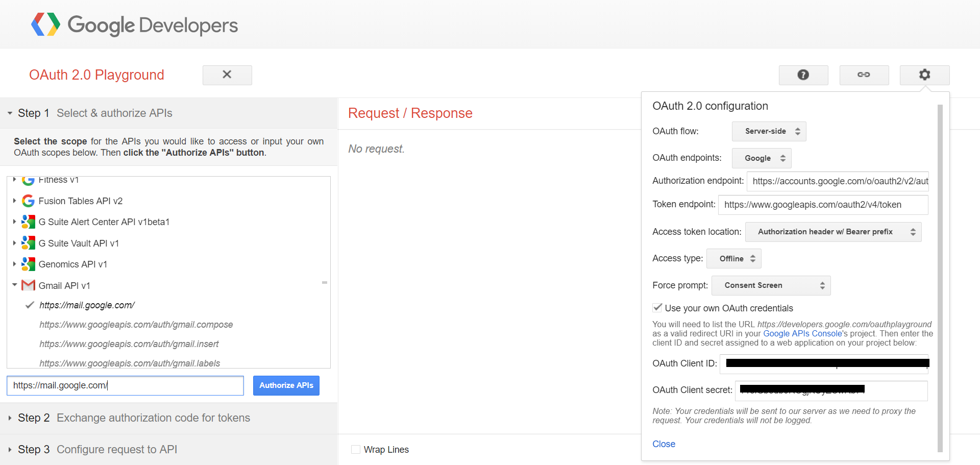980x465 pixels.
Task: Open the help question mark button
Action: click(803, 75)
